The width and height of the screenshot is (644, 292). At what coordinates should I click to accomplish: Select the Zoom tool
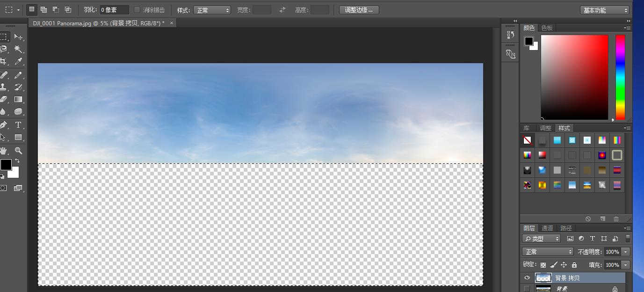(x=18, y=151)
